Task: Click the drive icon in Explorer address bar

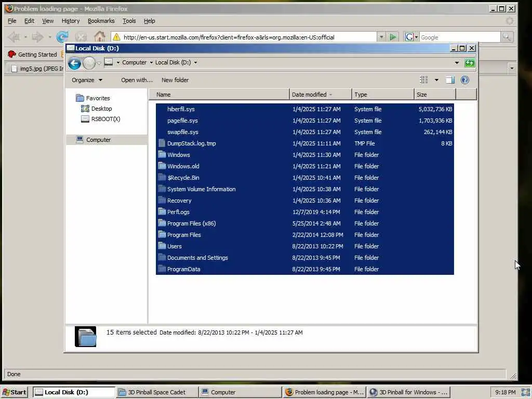Action: click(109, 62)
